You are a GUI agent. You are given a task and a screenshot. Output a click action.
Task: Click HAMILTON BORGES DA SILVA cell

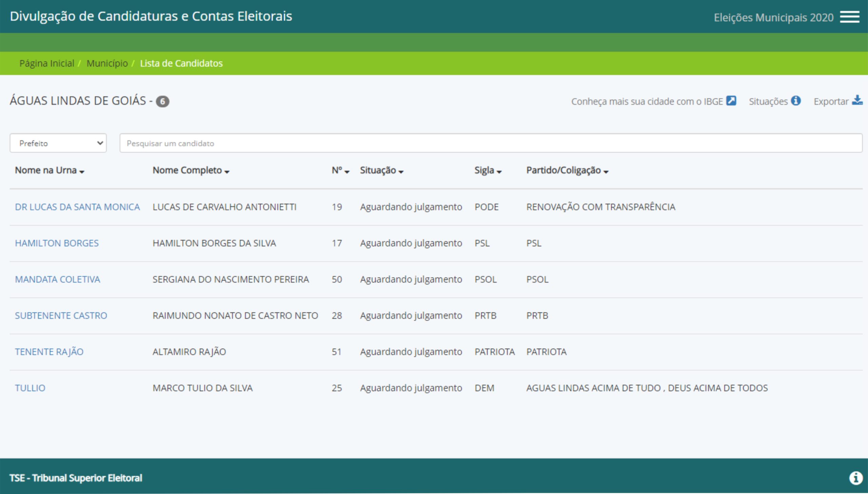click(214, 243)
